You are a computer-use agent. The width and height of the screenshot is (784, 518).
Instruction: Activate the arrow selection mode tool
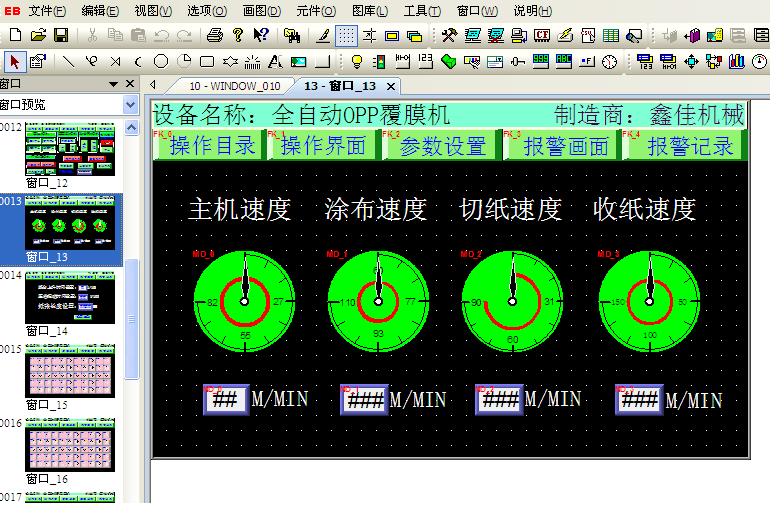point(14,62)
